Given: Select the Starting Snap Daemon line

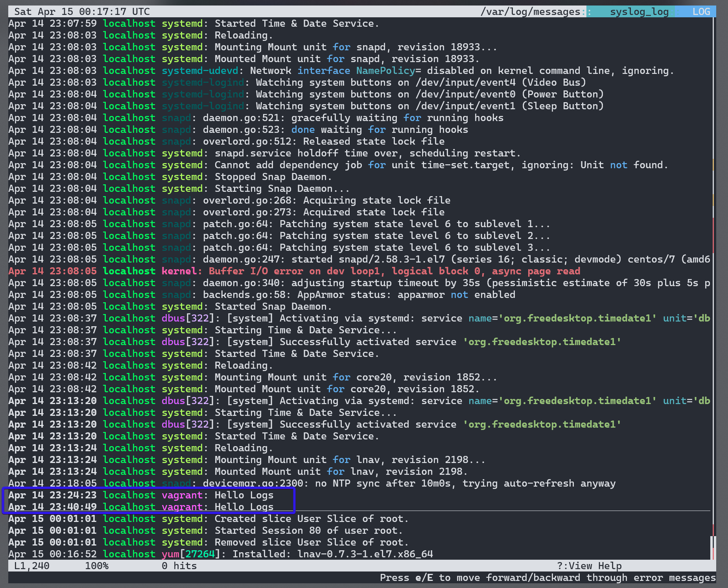Looking at the screenshot, I should pos(179,189).
